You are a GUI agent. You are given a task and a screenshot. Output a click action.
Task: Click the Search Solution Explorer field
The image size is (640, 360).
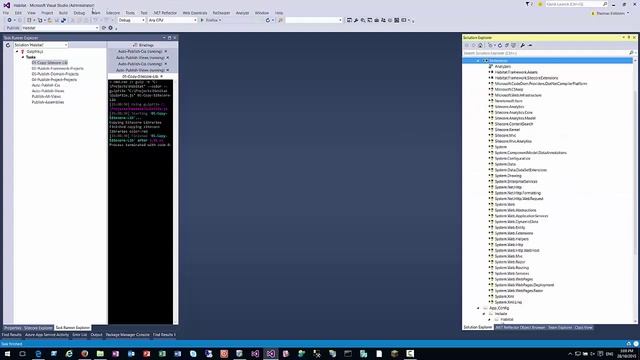click(x=545, y=53)
